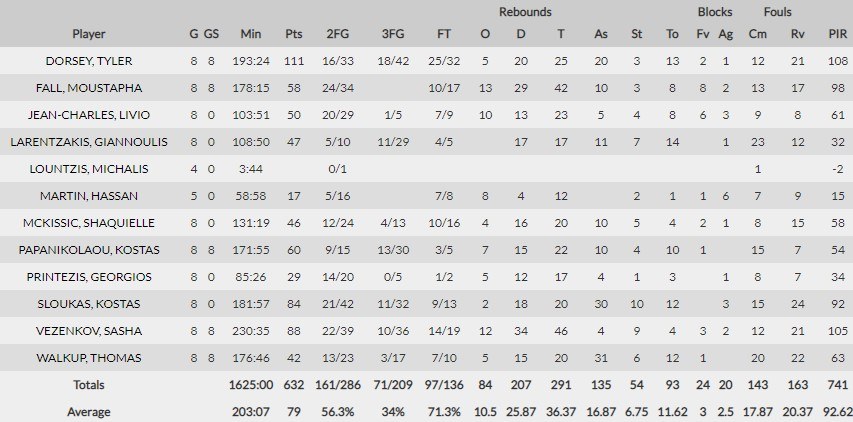Sort table by the Pts column header
Viewport: 853px width, 422px height.
[292, 33]
